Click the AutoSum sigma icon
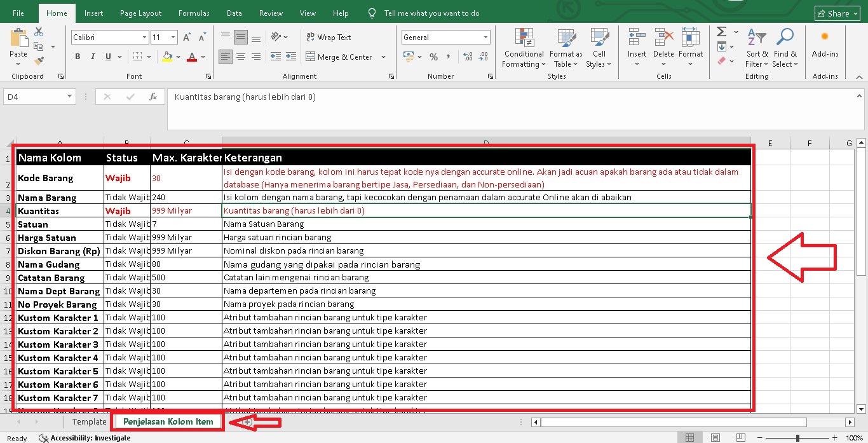This screenshot has width=868, height=443. [722, 32]
